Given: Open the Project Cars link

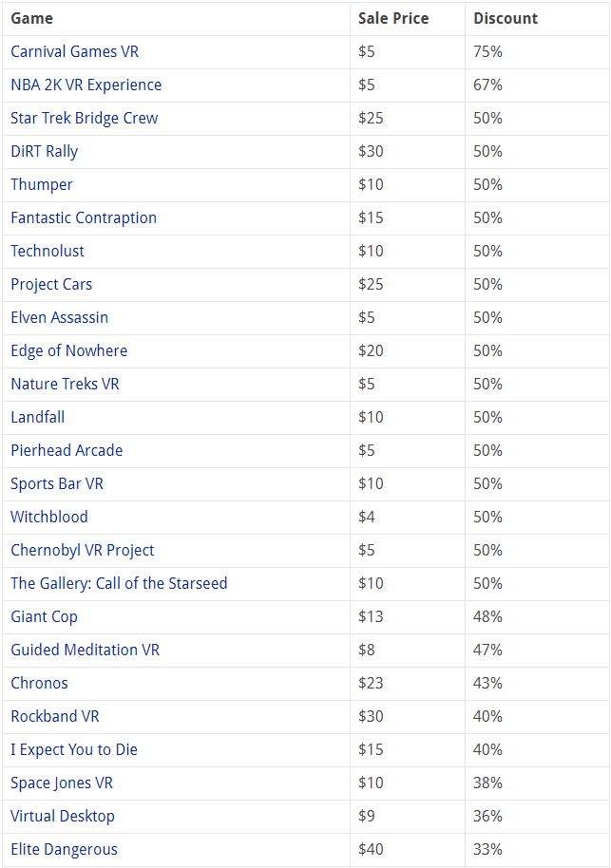Looking at the screenshot, I should (51, 284).
